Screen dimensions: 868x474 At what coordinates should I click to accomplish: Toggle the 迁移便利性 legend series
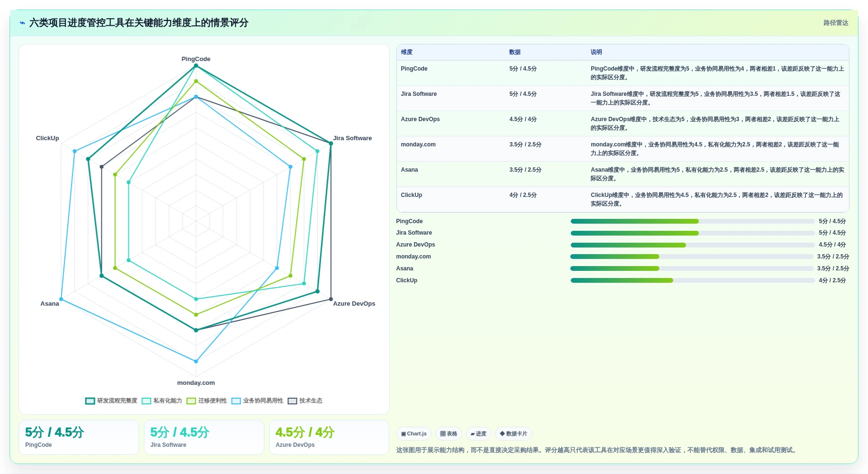click(207, 401)
